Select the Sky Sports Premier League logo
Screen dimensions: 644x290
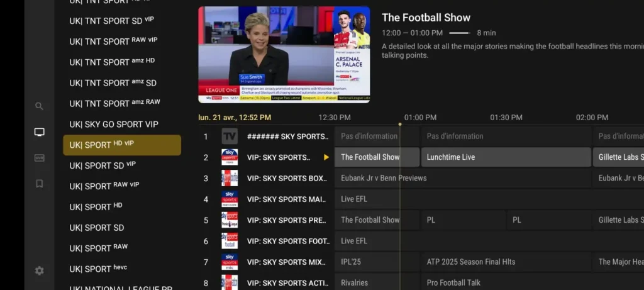230,220
